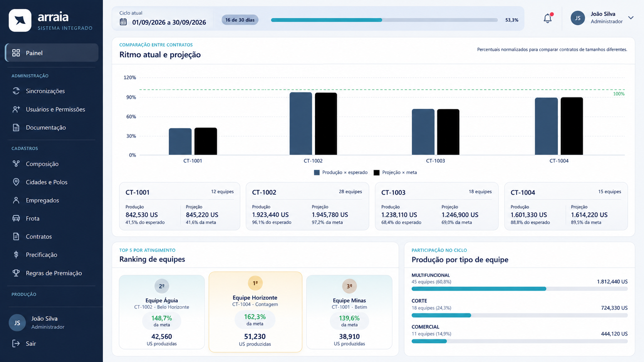Click the Precificação dollar icon
The height and width of the screenshot is (362, 644).
(x=16, y=255)
